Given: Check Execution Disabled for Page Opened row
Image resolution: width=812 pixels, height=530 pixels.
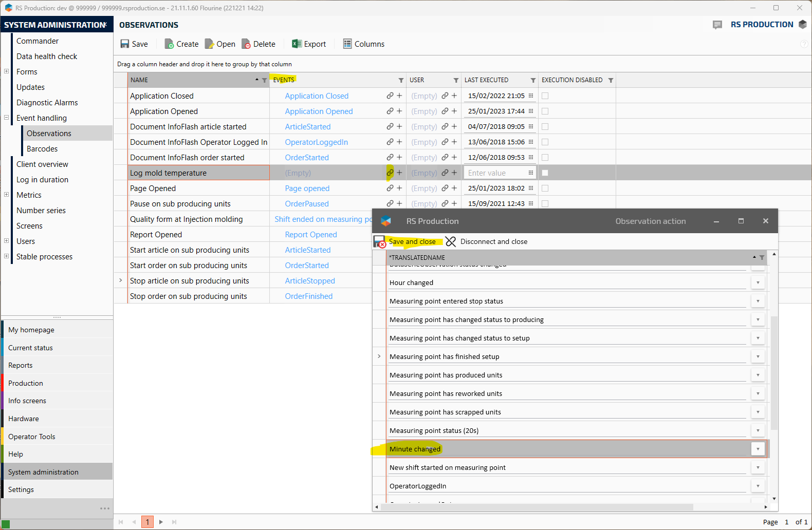Looking at the screenshot, I should coord(545,188).
